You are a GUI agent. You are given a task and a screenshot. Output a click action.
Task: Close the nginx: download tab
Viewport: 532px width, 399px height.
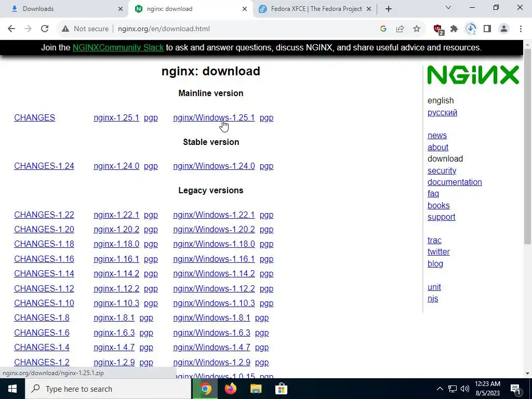245,9
